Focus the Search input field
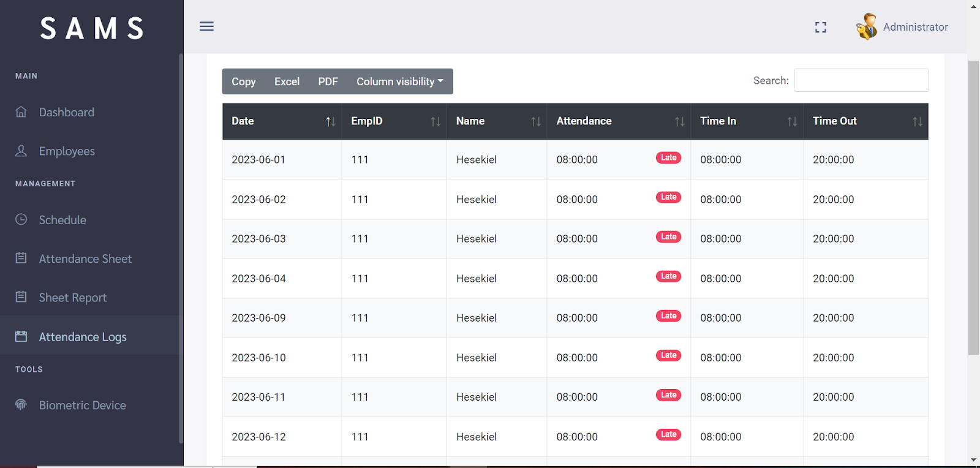The image size is (980, 468). coord(861,80)
